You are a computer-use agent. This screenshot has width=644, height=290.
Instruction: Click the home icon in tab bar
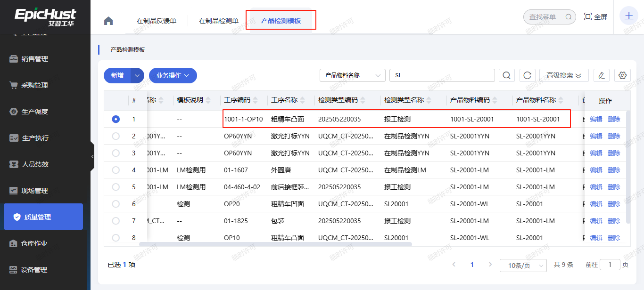click(x=108, y=21)
